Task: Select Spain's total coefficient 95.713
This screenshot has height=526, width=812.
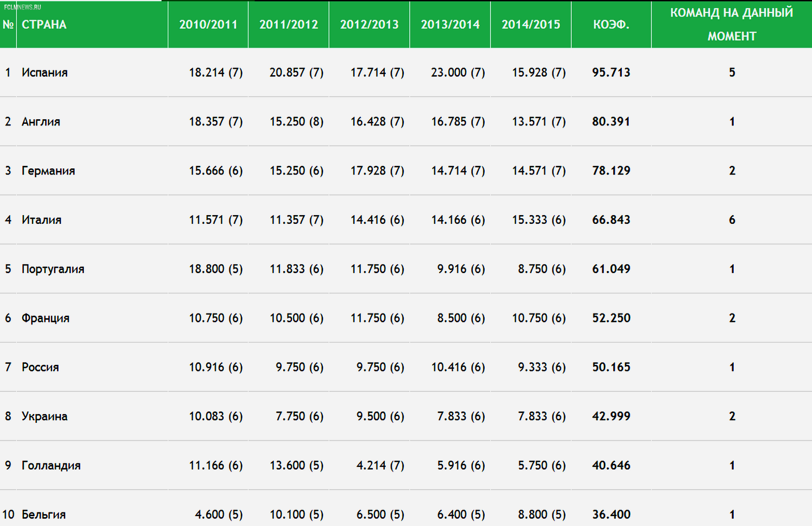Action: [x=611, y=73]
